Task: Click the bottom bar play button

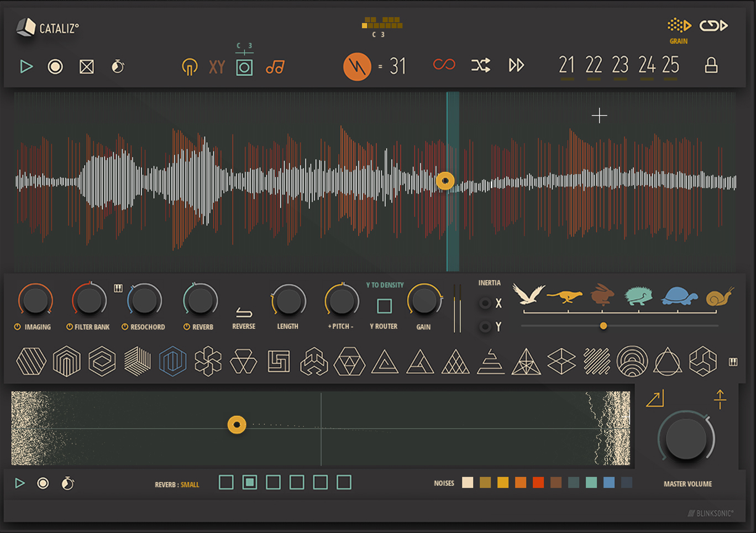Action: tap(20, 483)
